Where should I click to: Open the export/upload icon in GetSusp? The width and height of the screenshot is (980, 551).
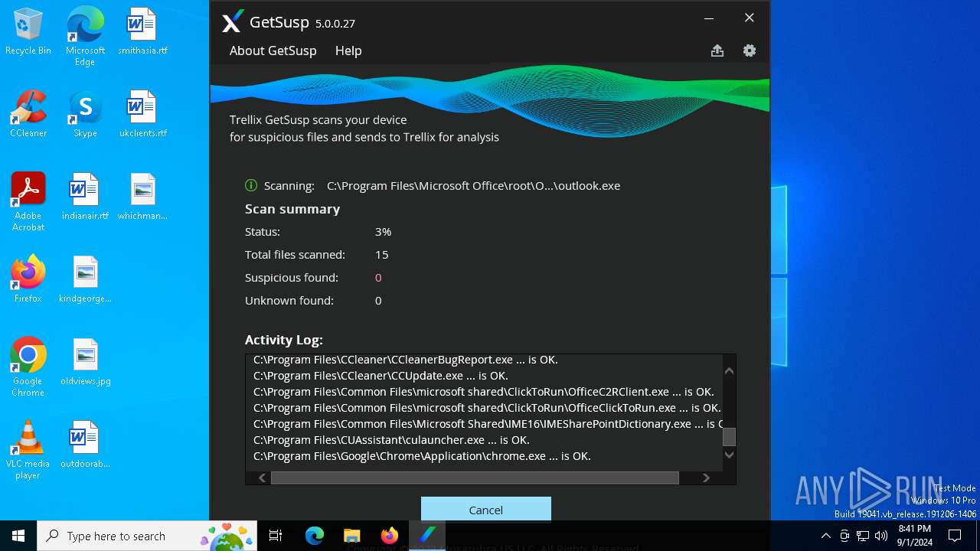click(717, 51)
